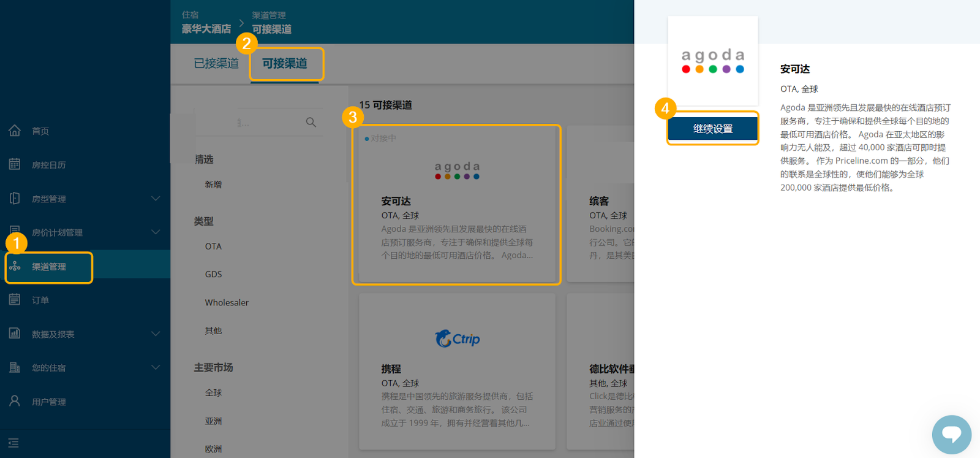Filter channel type by OTA
Viewport: 980px width, 458px height.
[x=213, y=246]
